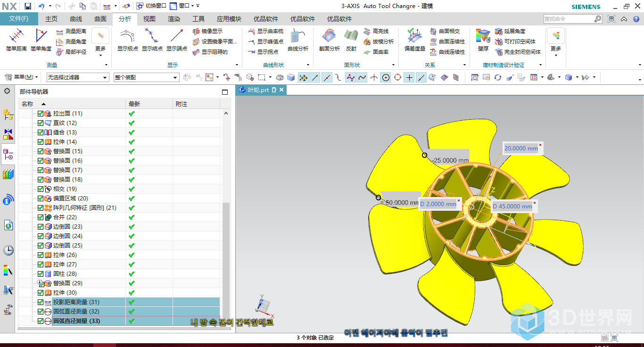Close the 叶轮.prt document tab
644x347 pixels.
(281, 90)
